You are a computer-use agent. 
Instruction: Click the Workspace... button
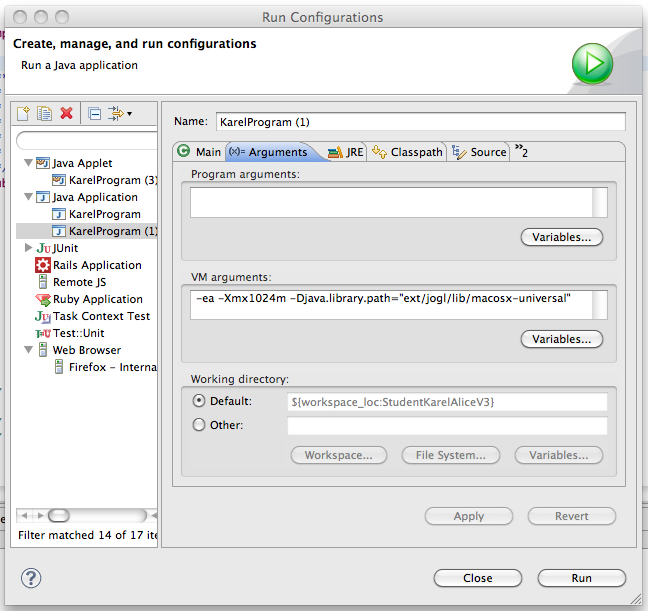pos(339,455)
